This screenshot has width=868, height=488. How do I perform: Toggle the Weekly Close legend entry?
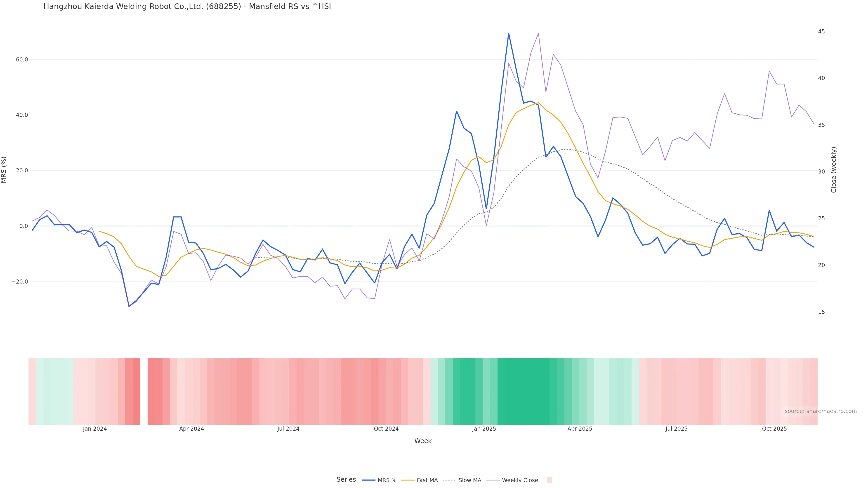pyautogui.click(x=520, y=480)
